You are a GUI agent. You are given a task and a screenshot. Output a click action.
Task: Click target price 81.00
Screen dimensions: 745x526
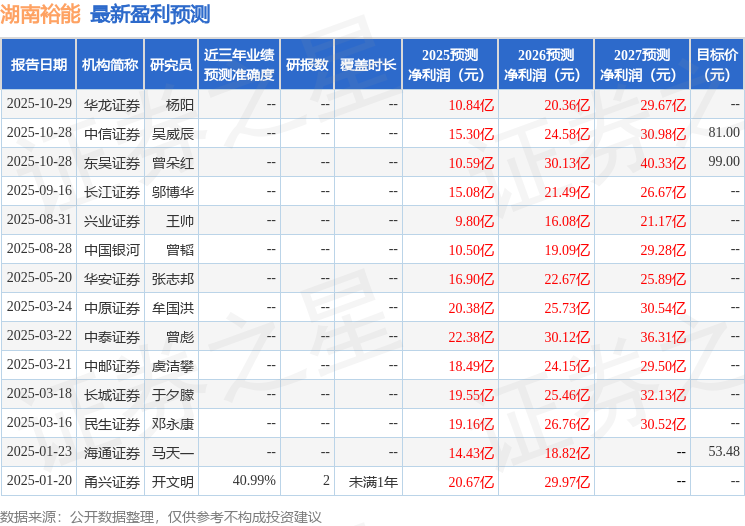pos(724,132)
